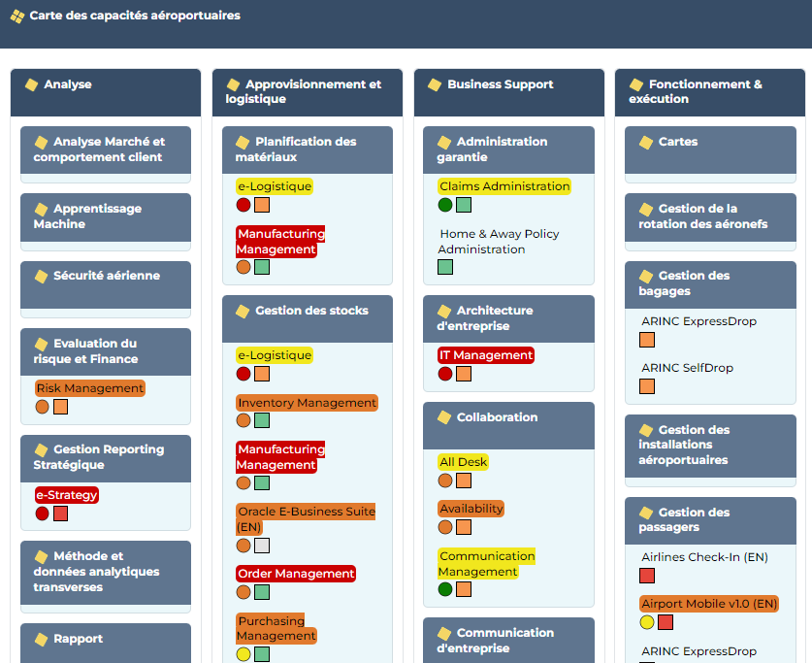Click the Apprentissage Machine icon
The image size is (812, 663).
click(41, 209)
